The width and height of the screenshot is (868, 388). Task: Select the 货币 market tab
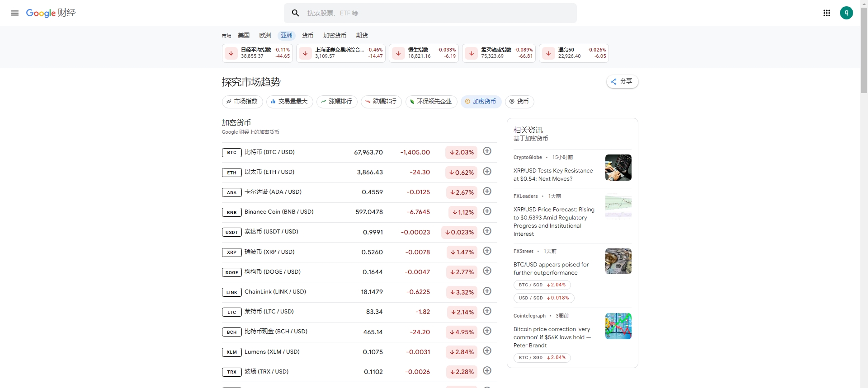[307, 35]
